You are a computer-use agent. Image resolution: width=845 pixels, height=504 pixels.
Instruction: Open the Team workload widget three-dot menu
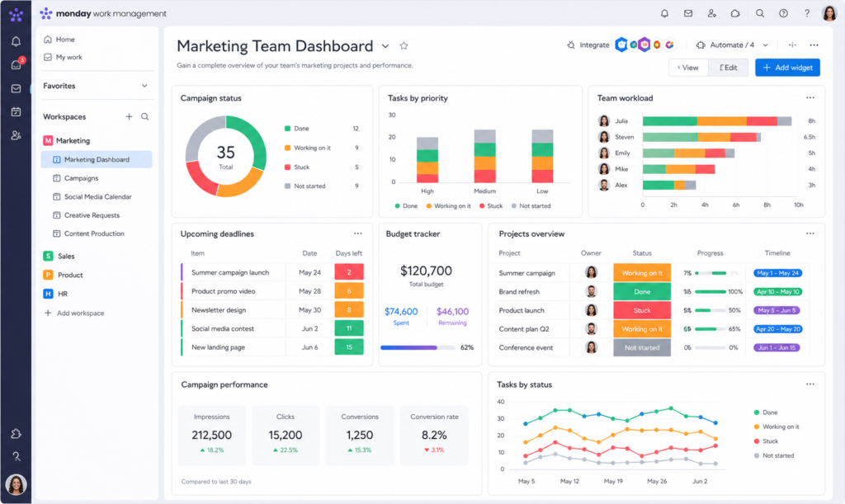pos(810,98)
